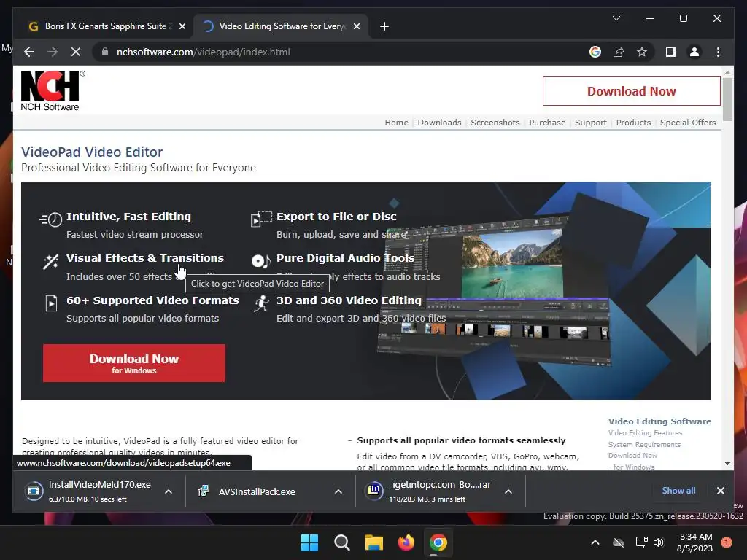Click the Supported Video Formats file icon
The height and width of the screenshot is (560, 747).
point(51,303)
